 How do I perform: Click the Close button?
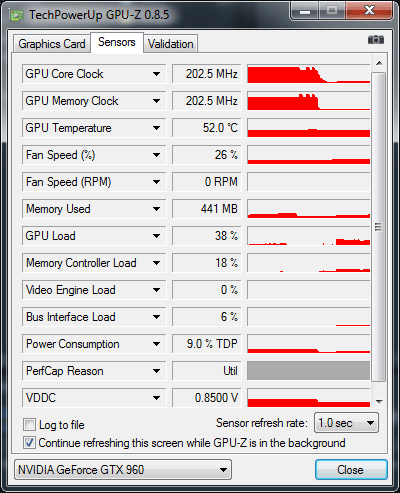point(351,470)
